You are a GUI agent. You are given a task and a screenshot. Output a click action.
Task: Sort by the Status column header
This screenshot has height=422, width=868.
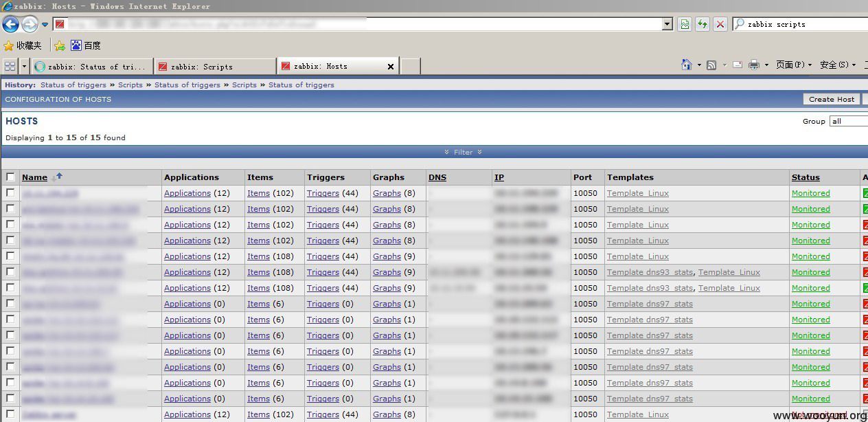[806, 177]
